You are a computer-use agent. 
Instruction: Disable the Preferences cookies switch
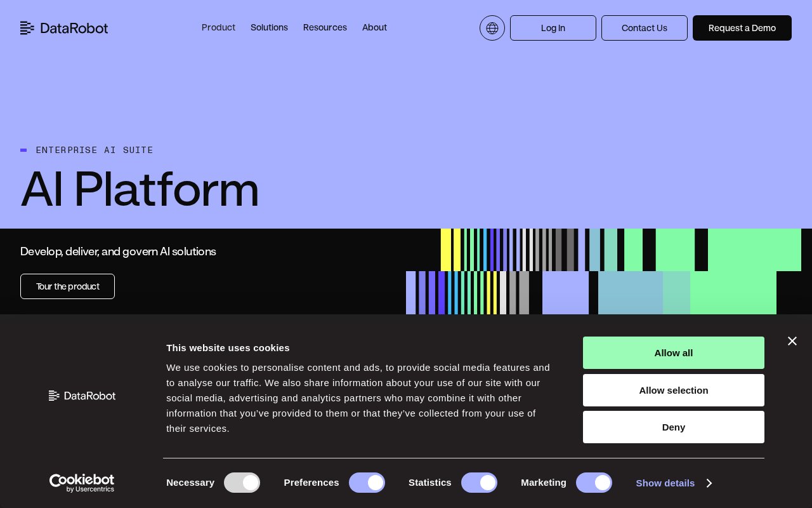(x=367, y=483)
